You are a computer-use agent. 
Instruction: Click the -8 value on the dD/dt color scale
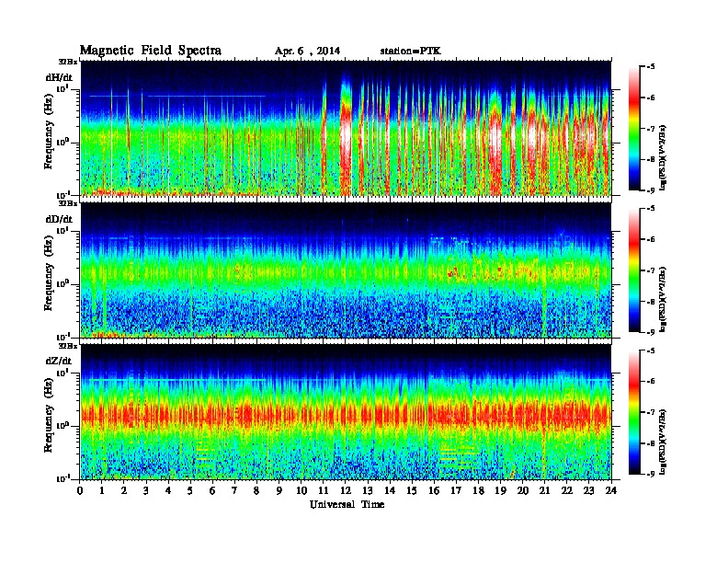point(651,302)
